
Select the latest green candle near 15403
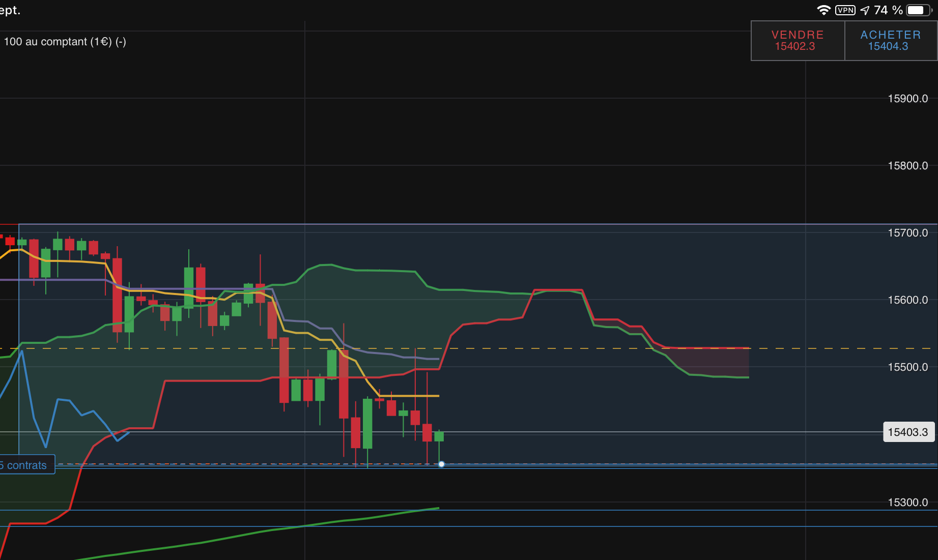coord(439,436)
